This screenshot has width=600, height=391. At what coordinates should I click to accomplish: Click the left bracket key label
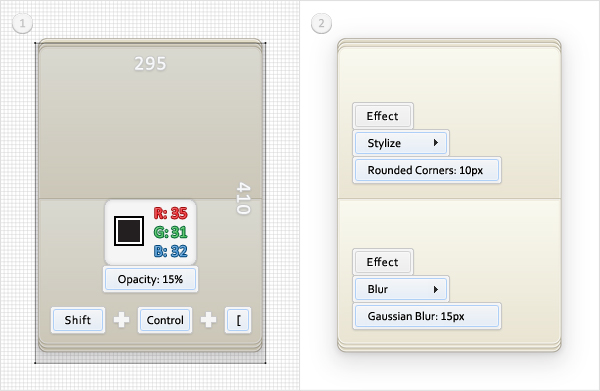[x=238, y=320]
